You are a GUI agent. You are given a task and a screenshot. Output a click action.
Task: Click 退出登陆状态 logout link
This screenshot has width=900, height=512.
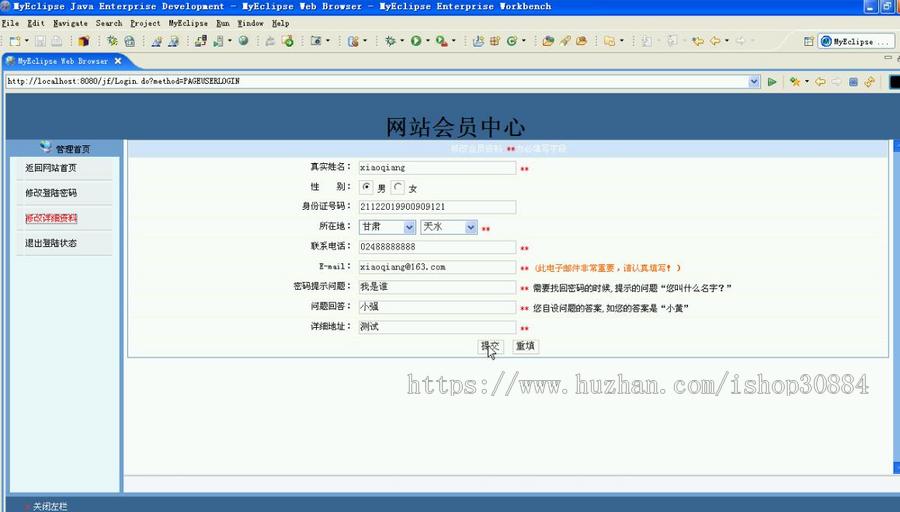coord(51,243)
